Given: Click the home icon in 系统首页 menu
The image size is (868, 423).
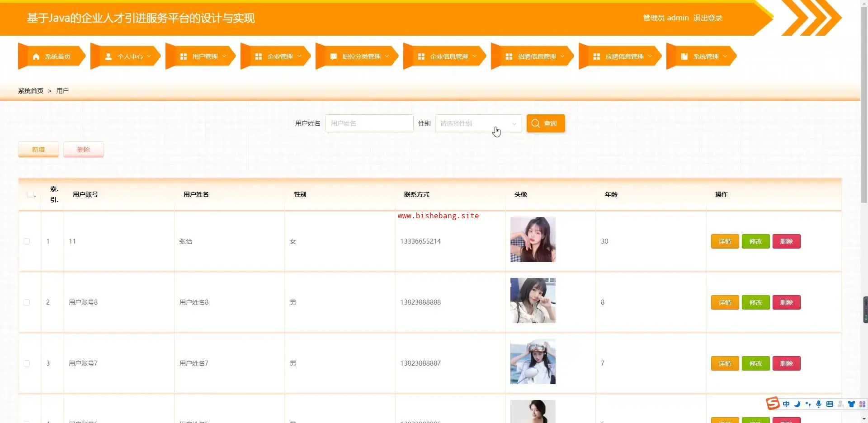Looking at the screenshot, I should pos(36,56).
